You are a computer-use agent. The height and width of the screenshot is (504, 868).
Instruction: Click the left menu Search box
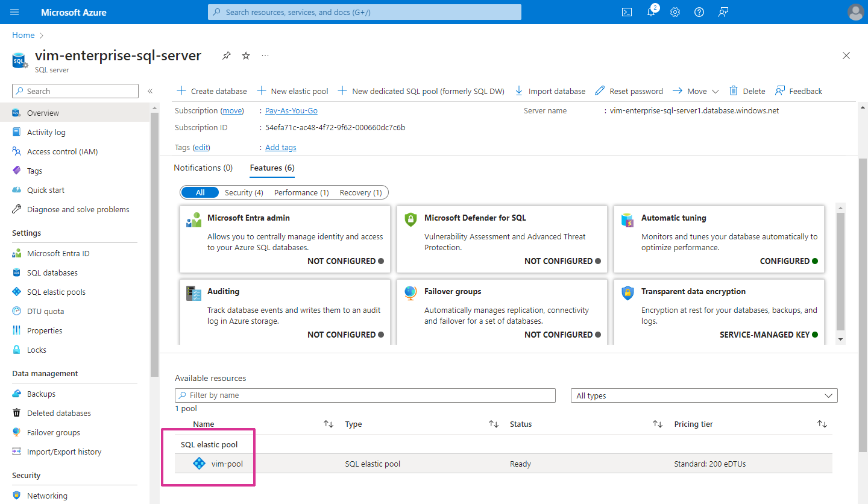75,91
